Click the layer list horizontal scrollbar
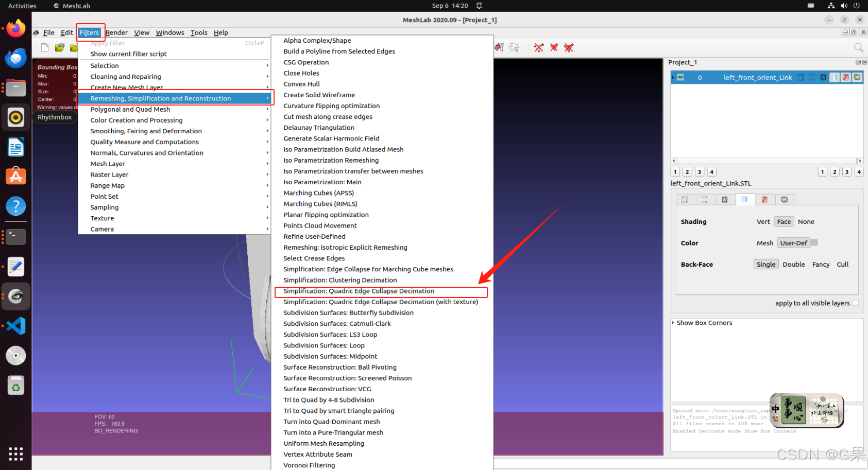868x470 pixels. (x=767, y=161)
